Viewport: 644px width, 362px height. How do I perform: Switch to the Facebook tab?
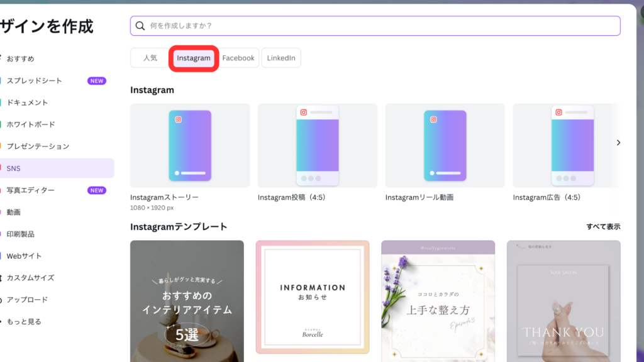(x=238, y=58)
